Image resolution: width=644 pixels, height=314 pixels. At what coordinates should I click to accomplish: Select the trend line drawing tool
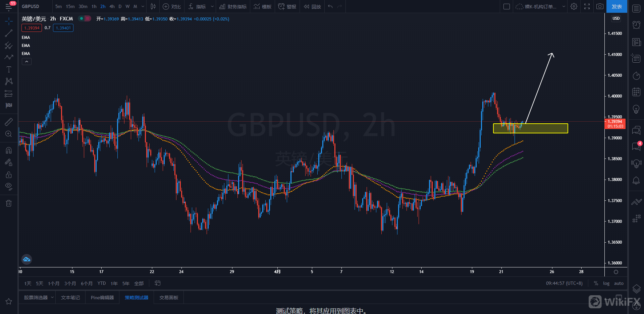pos(9,33)
